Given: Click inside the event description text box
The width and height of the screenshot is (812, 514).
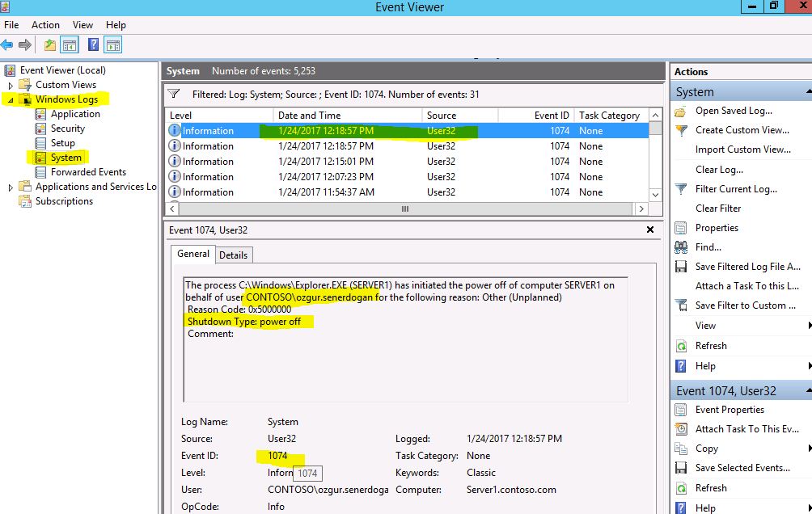Looking at the screenshot, I should pyautogui.click(x=405, y=339).
